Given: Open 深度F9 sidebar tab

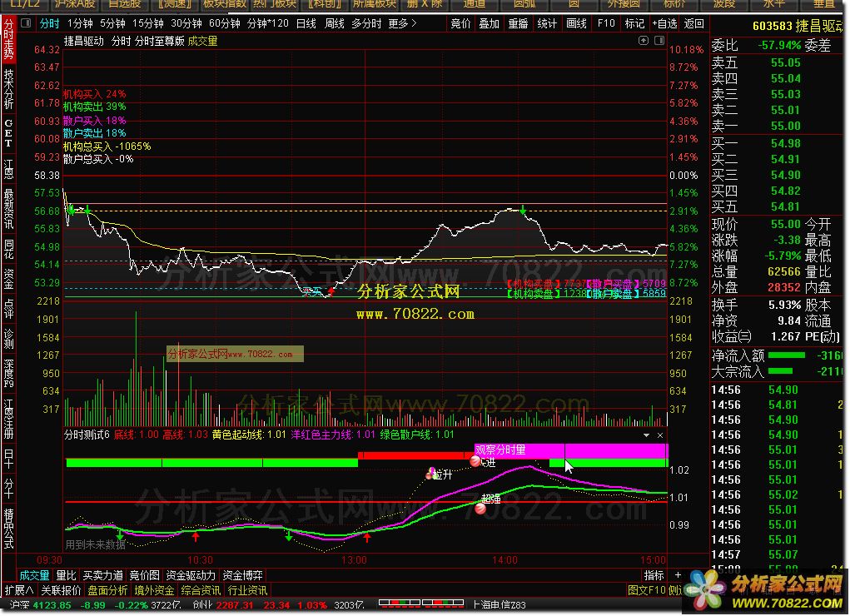Looking at the screenshot, I should coord(8,374).
